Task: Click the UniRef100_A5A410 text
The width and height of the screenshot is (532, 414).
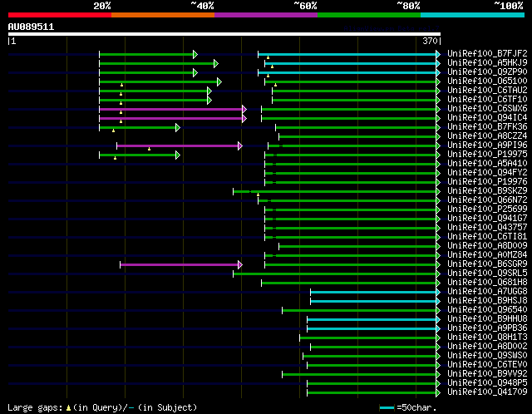Action: [487, 164]
